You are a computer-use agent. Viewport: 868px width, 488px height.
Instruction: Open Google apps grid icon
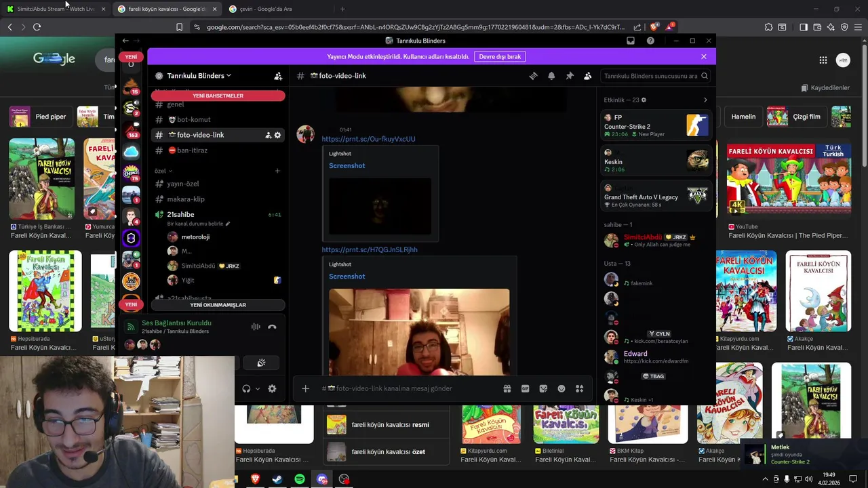coord(823,60)
